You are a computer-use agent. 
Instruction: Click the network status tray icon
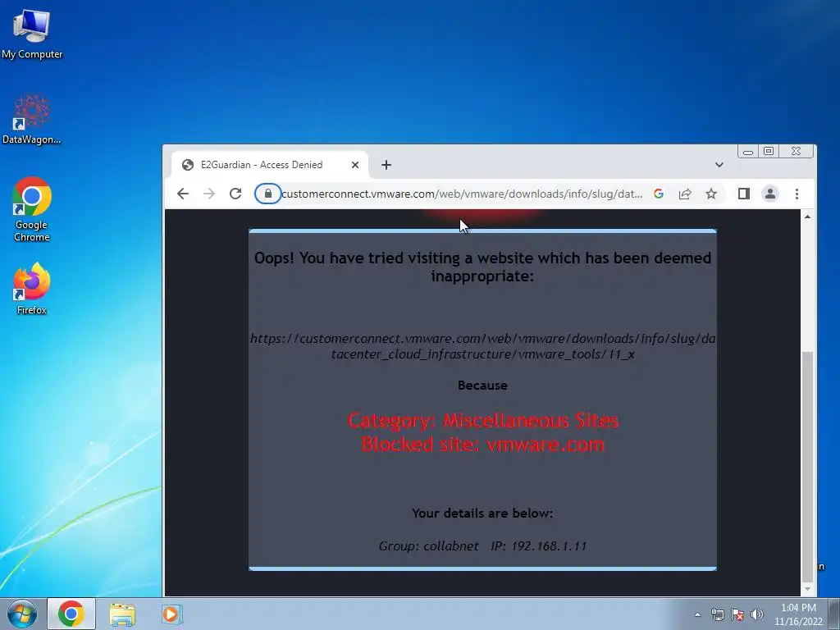[717, 614]
